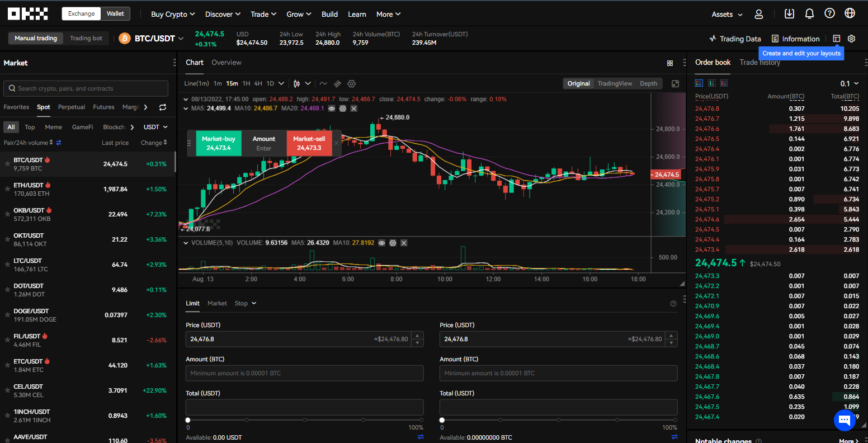Click the sell amount slider handle
The image size is (868, 443).
click(442, 420)
